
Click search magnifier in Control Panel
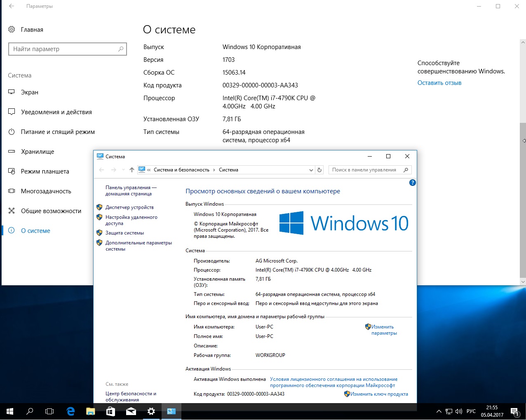[406, 170]
